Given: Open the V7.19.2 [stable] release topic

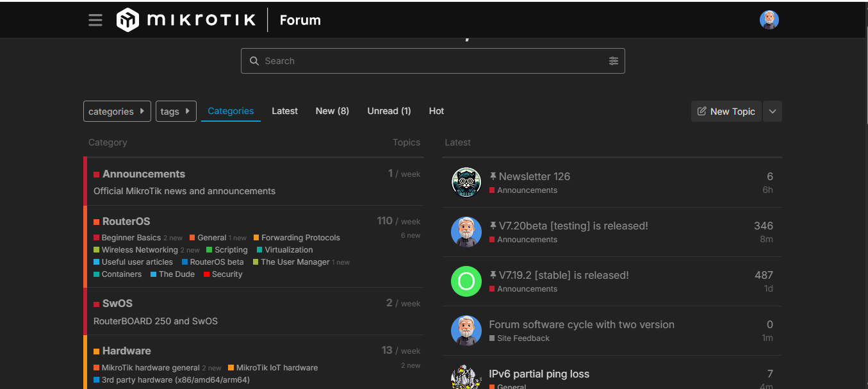Looking at the screenshot, I should tap(564, 275).
